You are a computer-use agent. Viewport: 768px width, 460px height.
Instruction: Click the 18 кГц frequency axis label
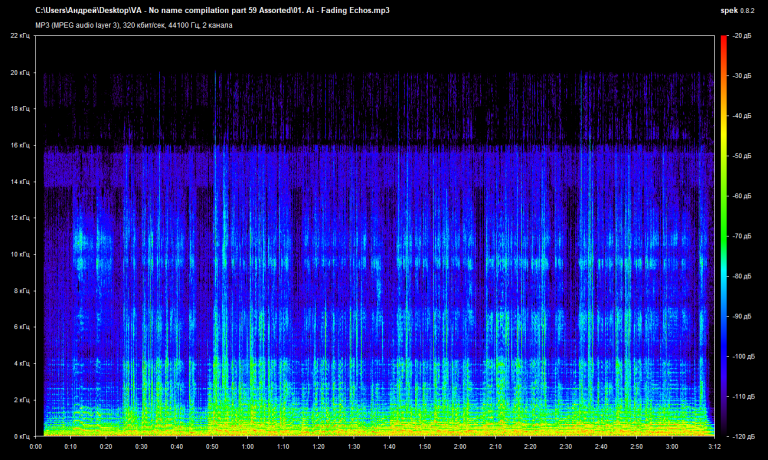(20, 109)
